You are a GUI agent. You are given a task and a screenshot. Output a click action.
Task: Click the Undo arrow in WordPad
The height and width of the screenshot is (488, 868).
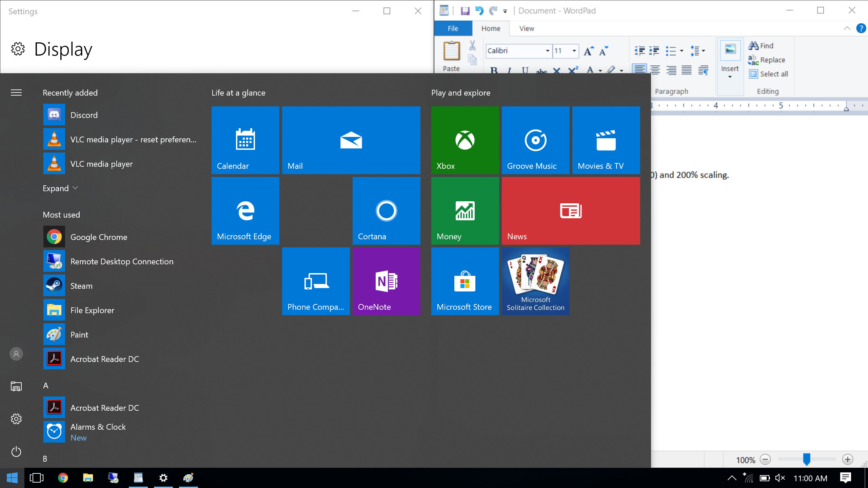[x=479, y=11]
